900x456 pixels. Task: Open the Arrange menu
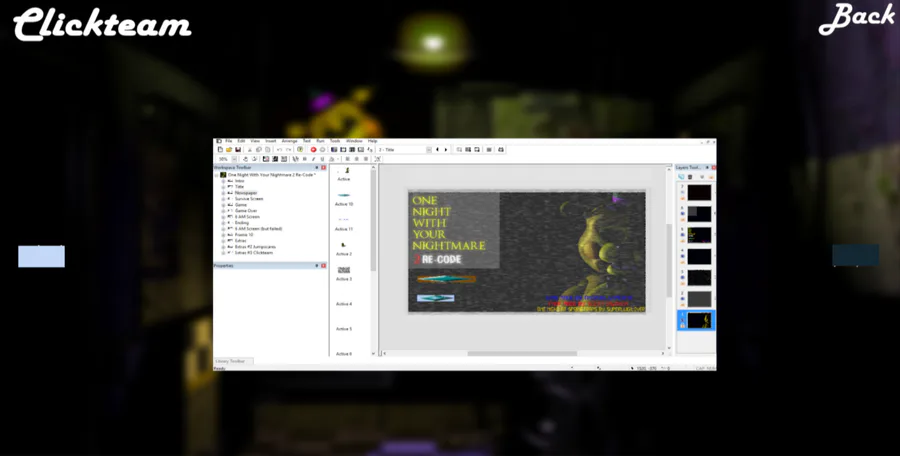pyautogui.click(x=289, y=141)
